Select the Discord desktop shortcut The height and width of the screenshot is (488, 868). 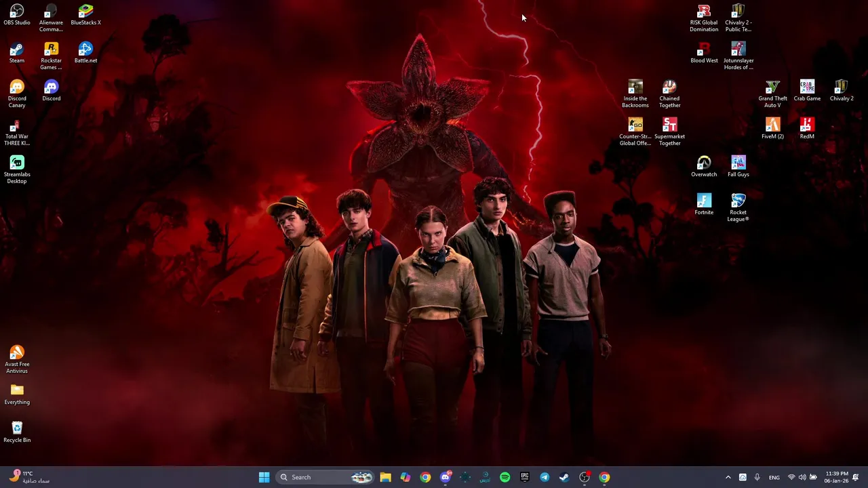[51, 91]
